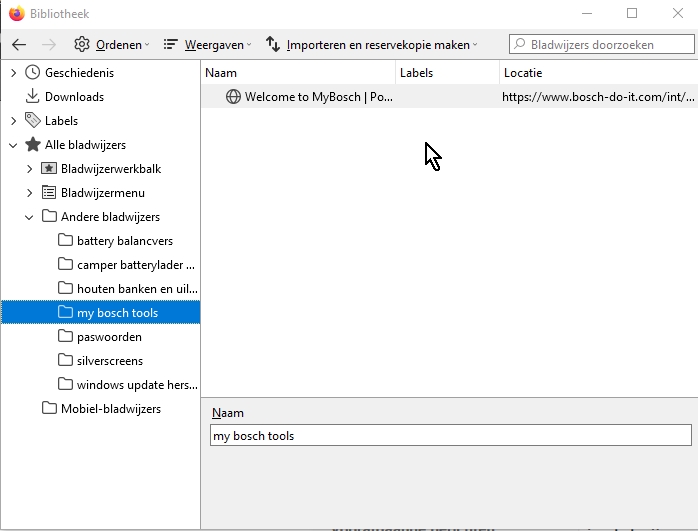
Task: Collapse the Andere bladwijzers folder
Action: 29,217
